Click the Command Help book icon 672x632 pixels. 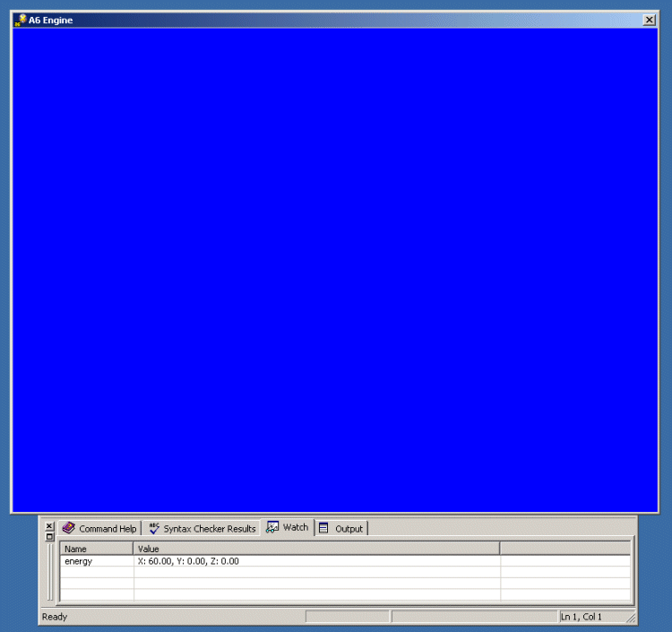tap(69, 529)
